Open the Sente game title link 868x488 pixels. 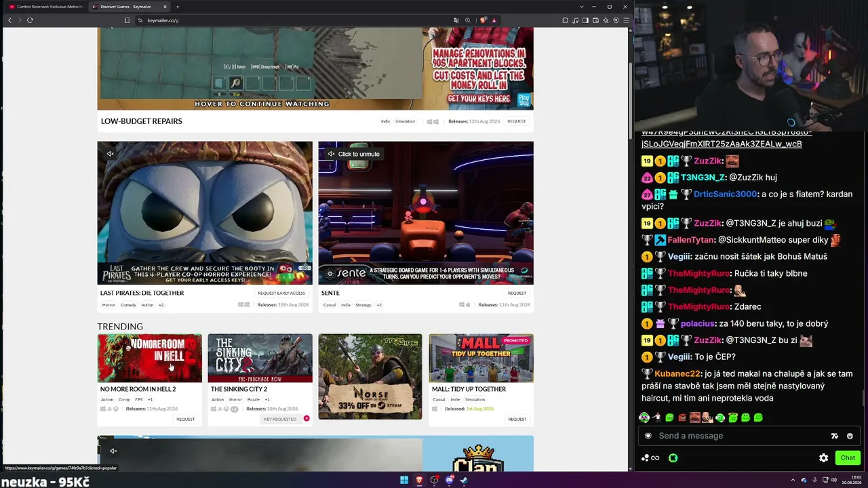[330, 293]
